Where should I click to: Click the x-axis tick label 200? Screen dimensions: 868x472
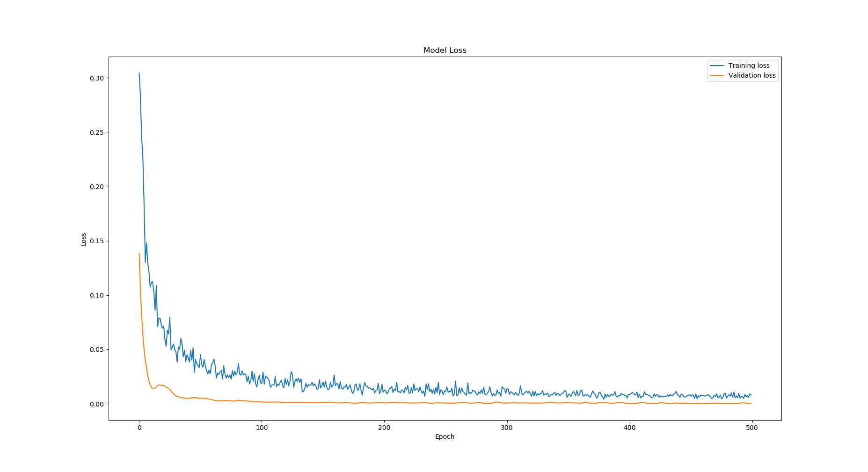point(384,428)
